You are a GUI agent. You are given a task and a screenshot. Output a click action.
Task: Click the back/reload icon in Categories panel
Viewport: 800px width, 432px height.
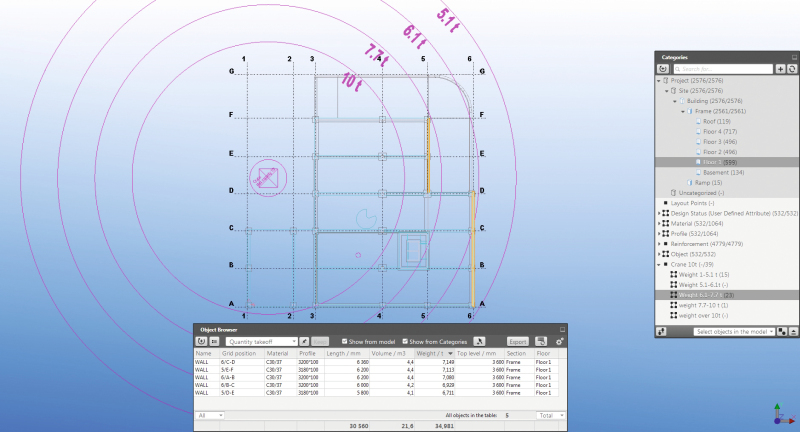(663, 69)
